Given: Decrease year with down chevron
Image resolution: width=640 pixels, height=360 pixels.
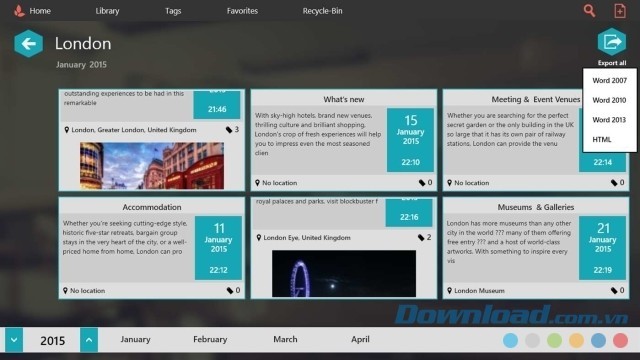Looking at the screenshot, I should click(14, 340).
